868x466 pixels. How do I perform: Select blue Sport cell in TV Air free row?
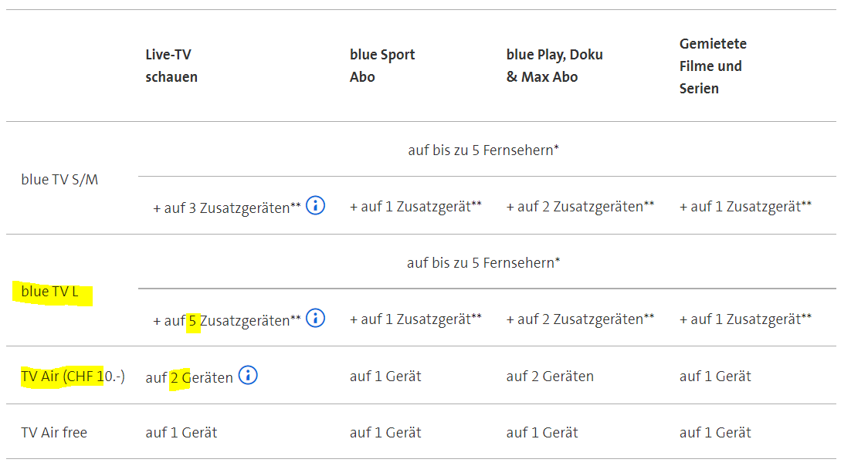click(385, 433)
